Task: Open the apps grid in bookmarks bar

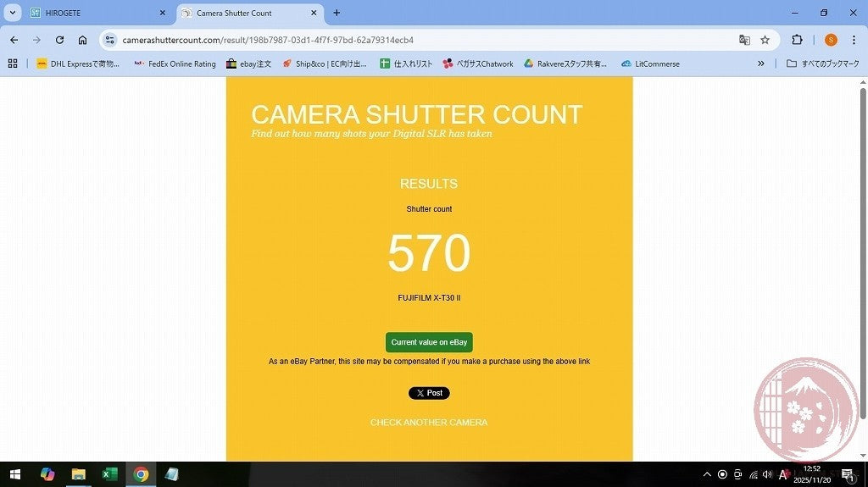Action: (x=13, y=64)
